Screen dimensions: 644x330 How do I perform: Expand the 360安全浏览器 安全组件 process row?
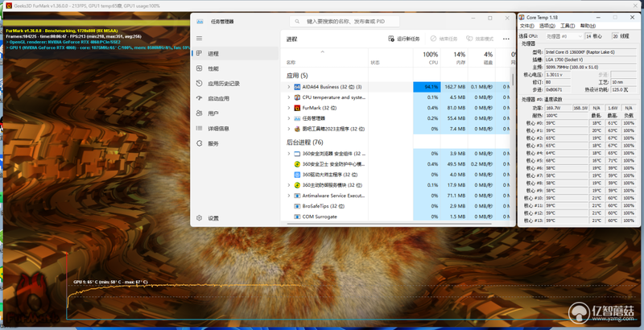pos(289,154)
